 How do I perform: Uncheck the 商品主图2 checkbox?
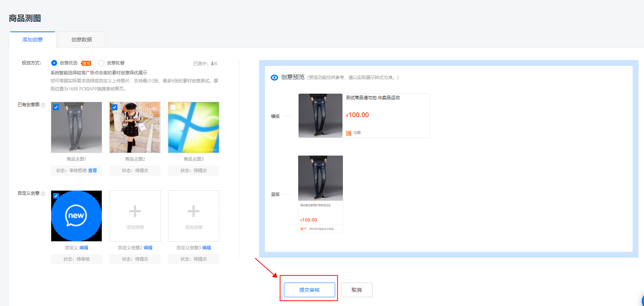pyautogui.click(x=115, y=107)
